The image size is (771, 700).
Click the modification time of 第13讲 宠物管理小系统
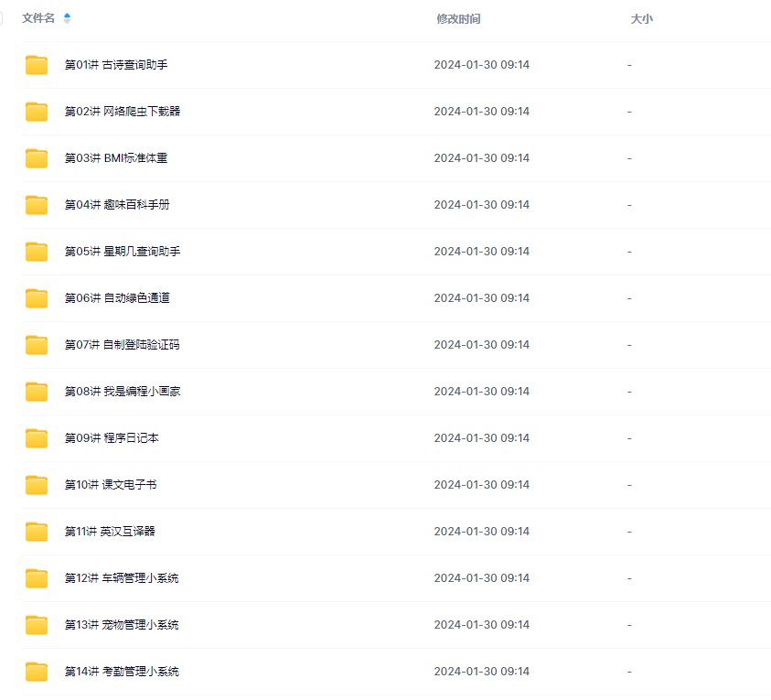(481, 624)
